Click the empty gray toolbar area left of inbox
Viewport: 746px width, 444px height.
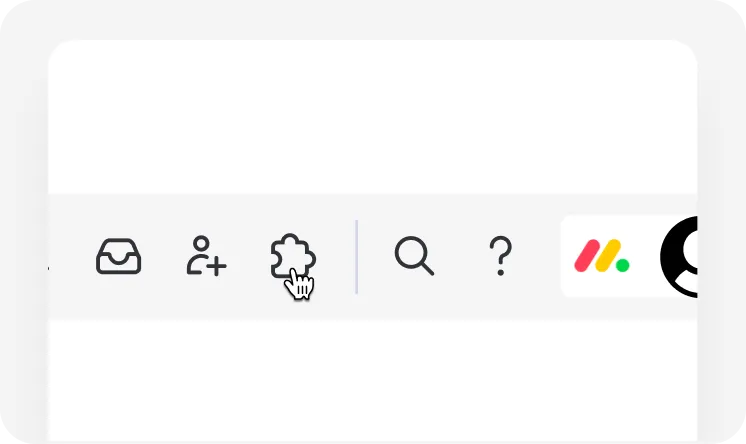click(x=69, y=257)
